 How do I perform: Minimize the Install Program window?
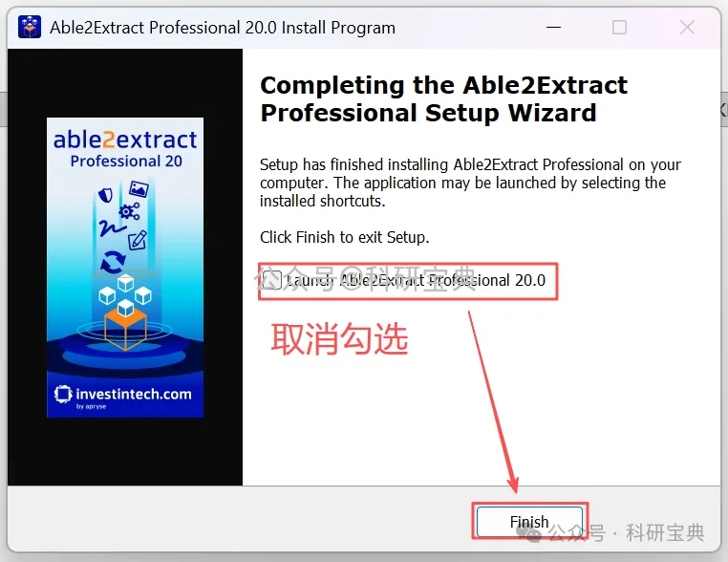click(553, 28)
